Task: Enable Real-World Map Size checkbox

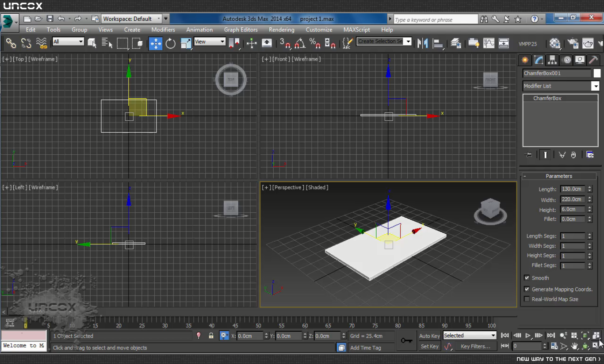Action: pos(527,299)
